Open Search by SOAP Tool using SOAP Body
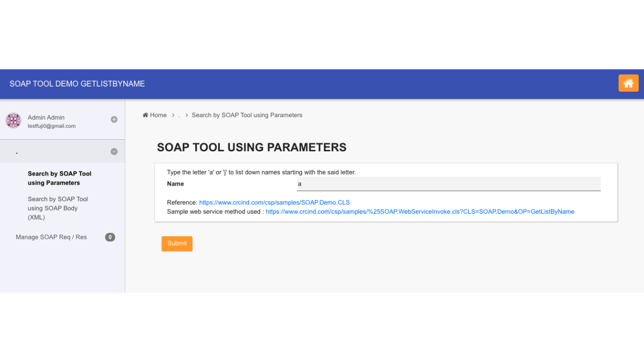Image resolution: width=644 pixels, height=362 pixels. [57, 208]
